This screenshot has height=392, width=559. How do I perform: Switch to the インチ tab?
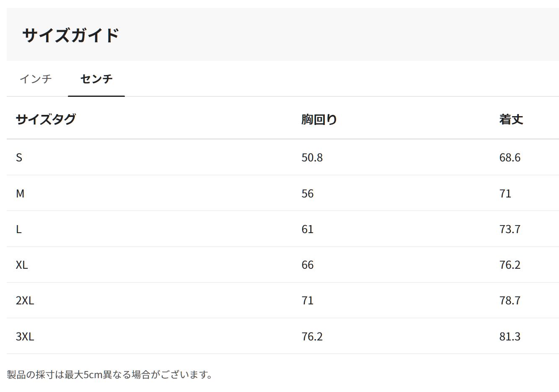pos(36,79)
